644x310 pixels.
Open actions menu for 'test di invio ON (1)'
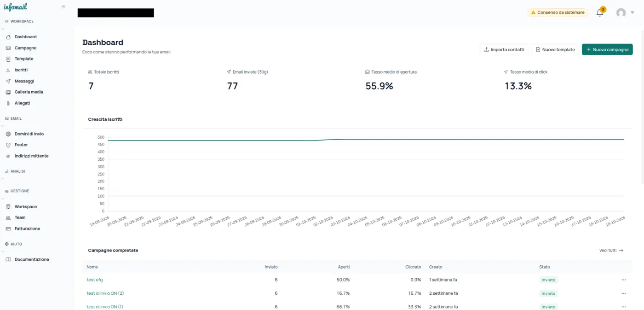tap(624, 307)
